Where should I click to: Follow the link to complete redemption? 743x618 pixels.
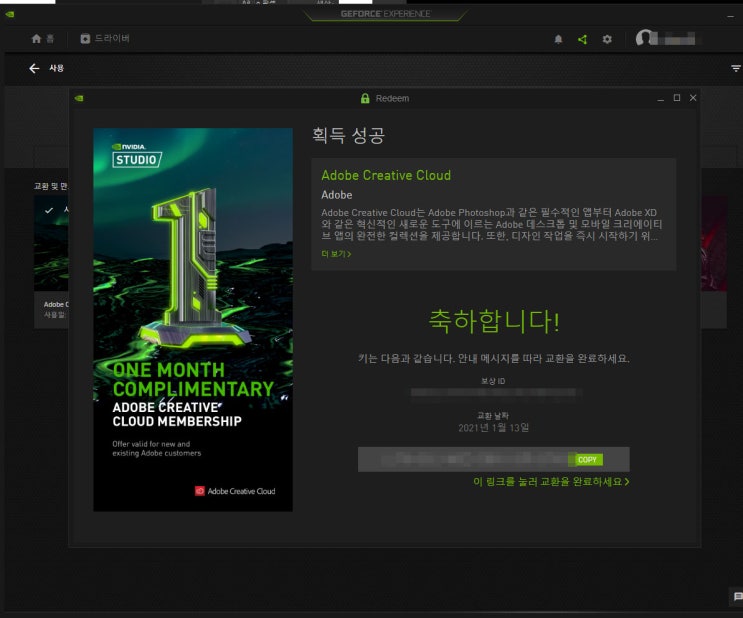click(x=551, y=482)
